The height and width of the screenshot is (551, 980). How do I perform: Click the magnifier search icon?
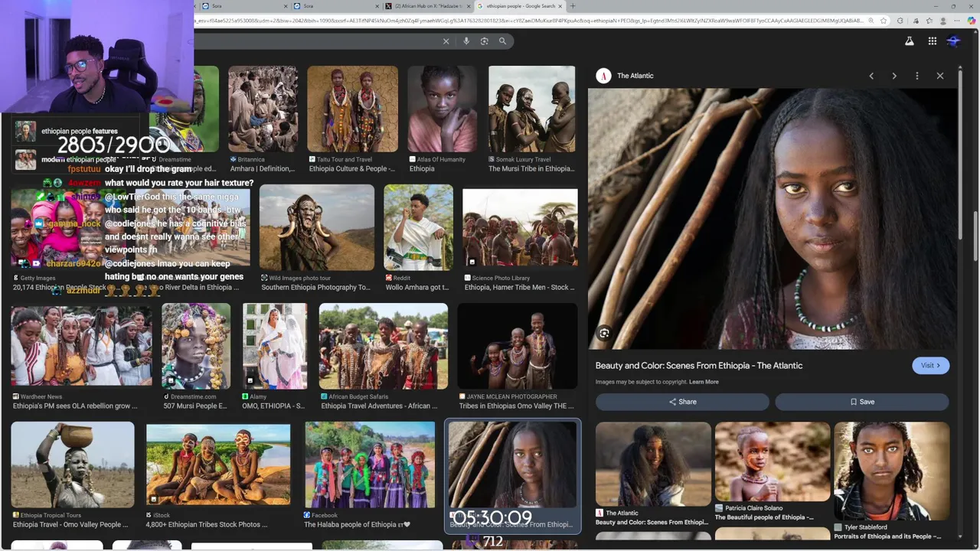coord(502,41)
